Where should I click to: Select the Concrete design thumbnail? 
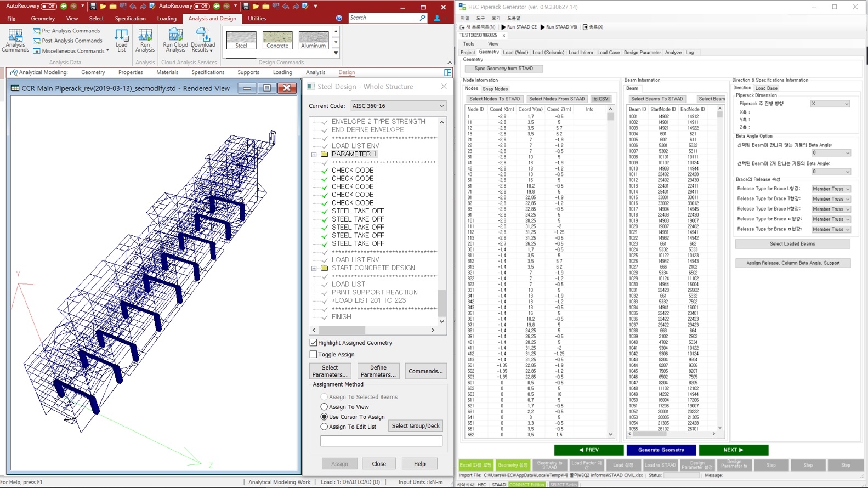pyautogui.click(x=277, y=40)
